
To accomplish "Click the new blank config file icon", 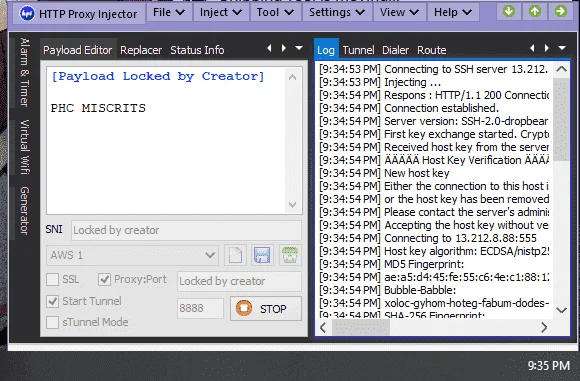I will 236,255.
